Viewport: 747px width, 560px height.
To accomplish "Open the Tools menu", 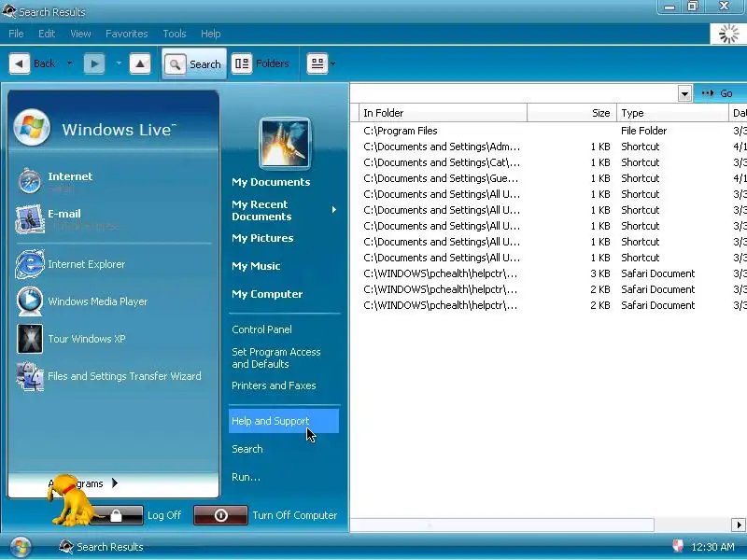I will tap(175, 34).
